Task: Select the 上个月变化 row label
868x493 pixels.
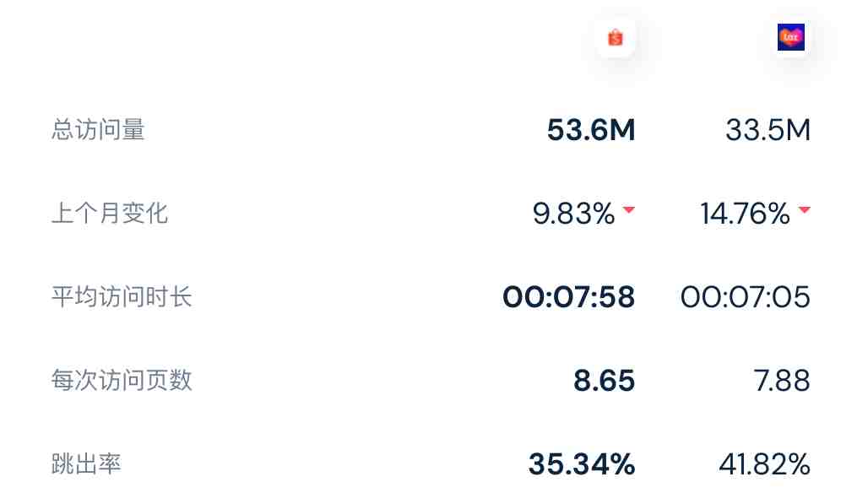Action: click(110, 213)
